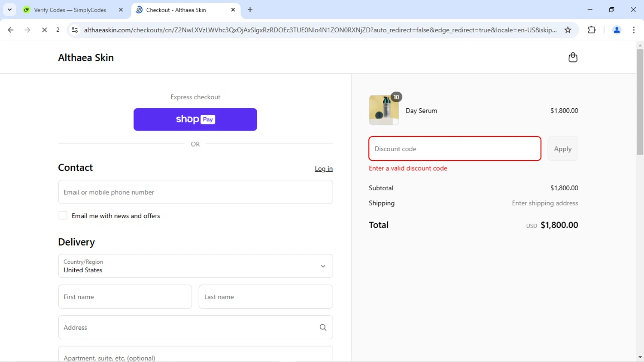Click the scrollbar up arrow
This screenshot has width=644, height=362.
(x=640, y=45)
